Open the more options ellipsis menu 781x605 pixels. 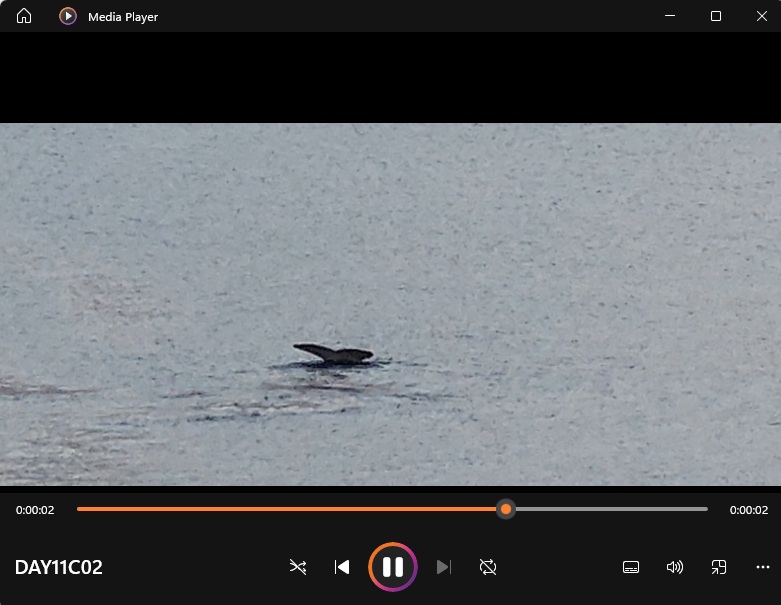pyautogui.click(x=763, y=567)
